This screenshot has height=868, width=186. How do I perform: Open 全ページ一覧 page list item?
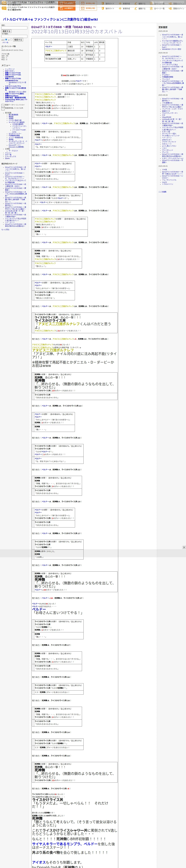[x=157, y=8]
